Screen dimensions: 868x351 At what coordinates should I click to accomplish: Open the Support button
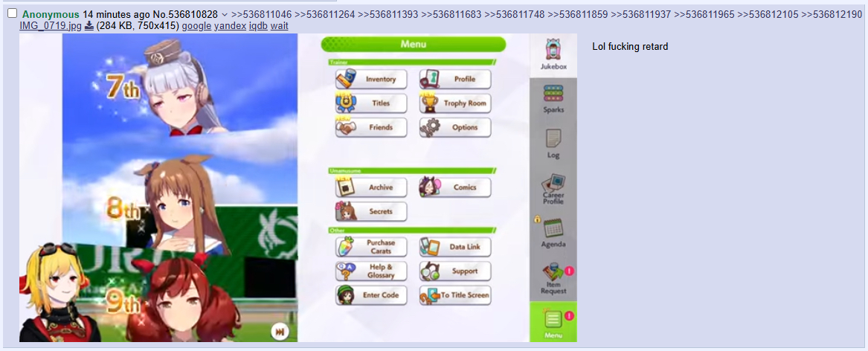(x=455, y=271)
